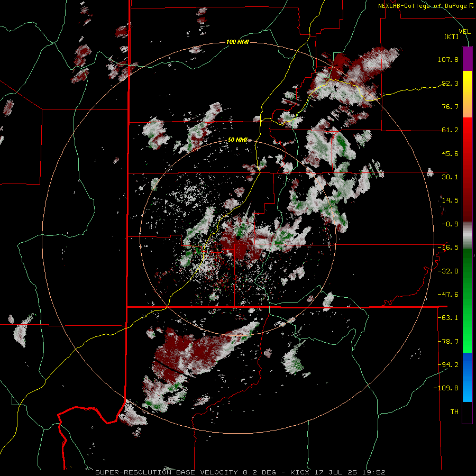This screenshot has height=476, width=476.
Task: Pick the bright red segment of the color bar
Action: point(467,129)
